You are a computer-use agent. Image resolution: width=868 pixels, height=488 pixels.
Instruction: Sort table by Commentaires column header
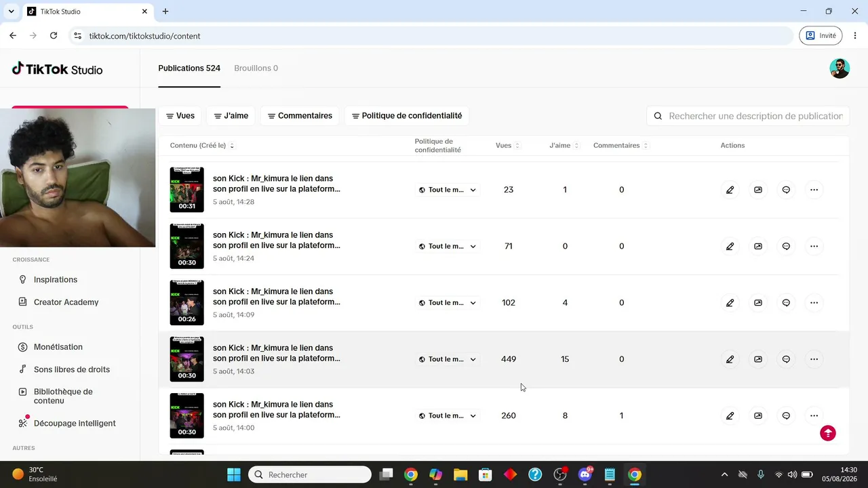(x=620, y=146)
